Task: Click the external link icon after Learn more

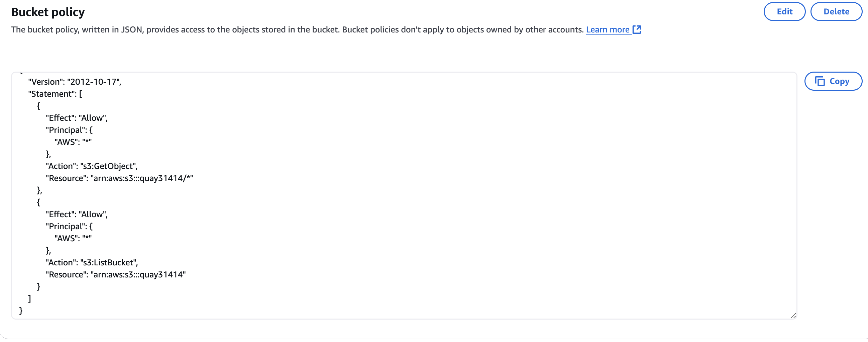Action: click(637, 30)
